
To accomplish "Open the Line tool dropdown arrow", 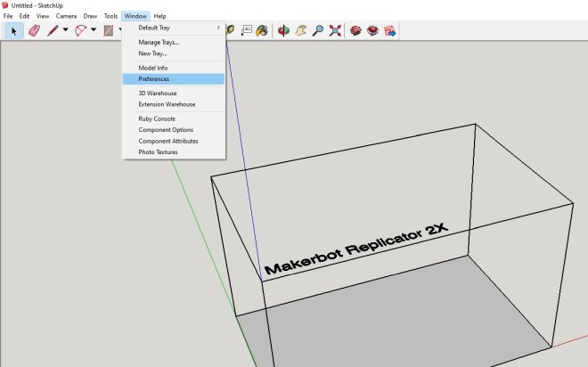I will click(x=66, y=29).
